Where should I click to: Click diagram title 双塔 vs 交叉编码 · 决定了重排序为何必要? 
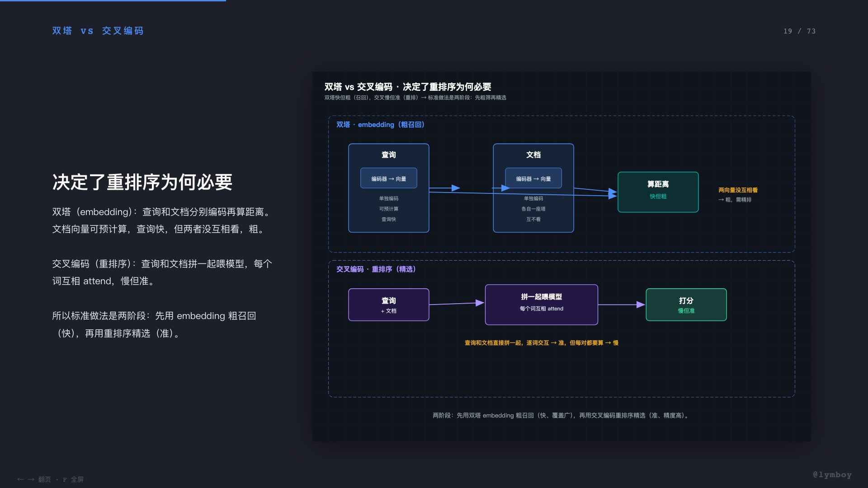(408, 87)
